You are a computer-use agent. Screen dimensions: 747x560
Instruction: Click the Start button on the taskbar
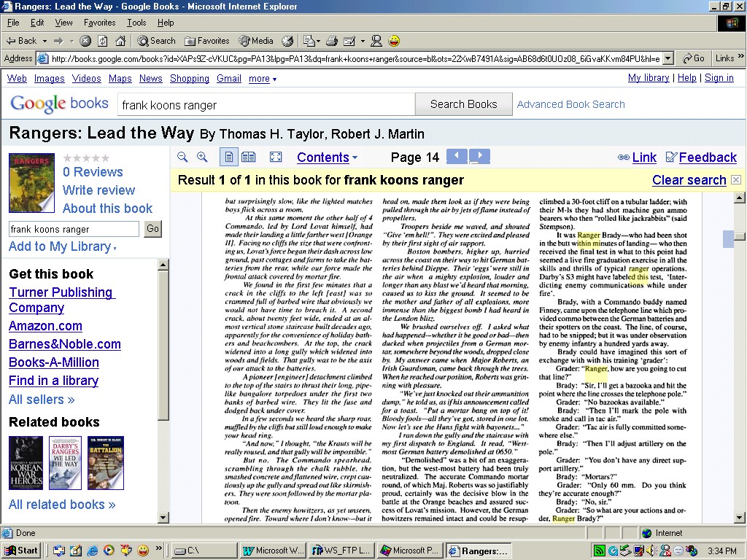click(21, 551)
